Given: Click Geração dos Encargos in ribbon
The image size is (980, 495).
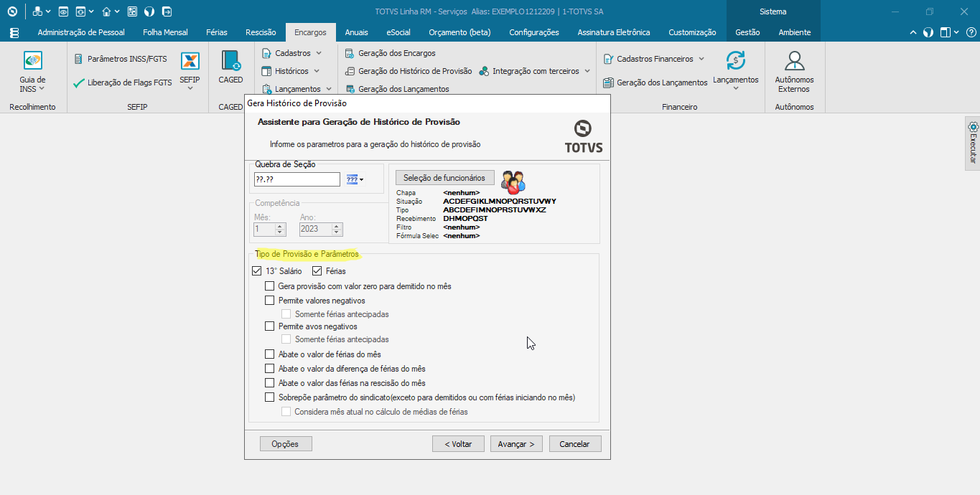Looking at the screenshot, I should [x=390, y=53].
